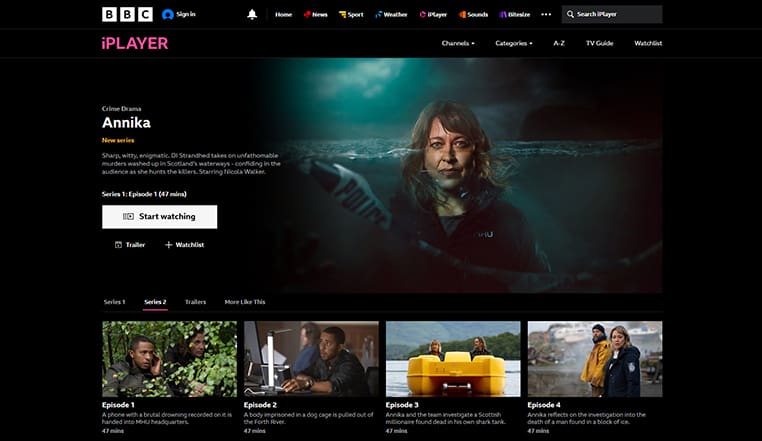Viewport: 762px width, 441px height.
Task: Open the A-Z listing
Action: 559,43
